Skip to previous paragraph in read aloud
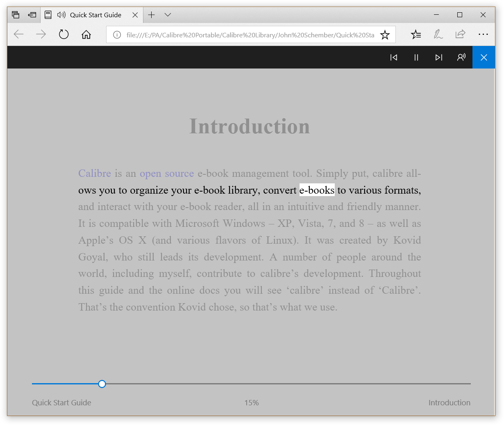The image size is (504, 425). [394, 57]
